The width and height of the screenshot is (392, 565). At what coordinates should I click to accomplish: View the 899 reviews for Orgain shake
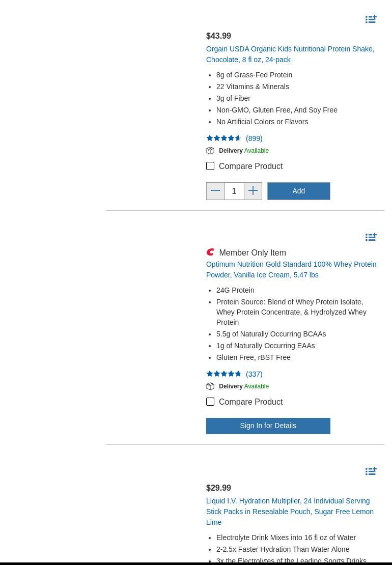pos(254,138)
